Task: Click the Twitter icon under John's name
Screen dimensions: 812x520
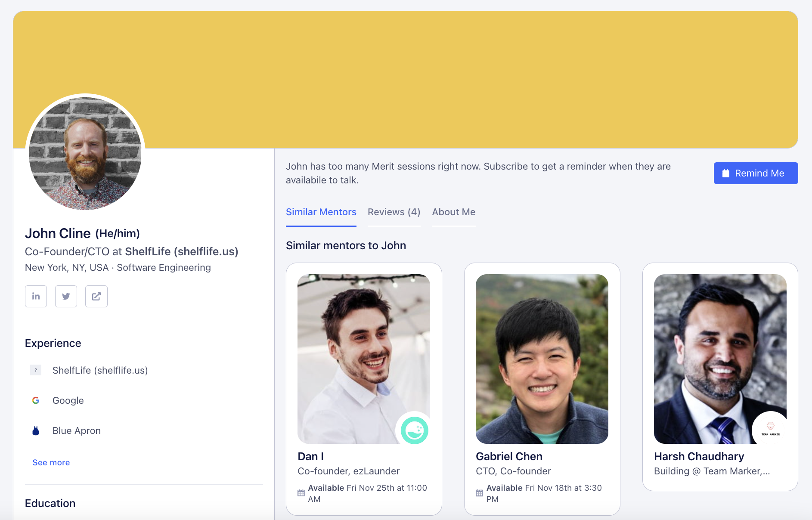Action: 66,296
